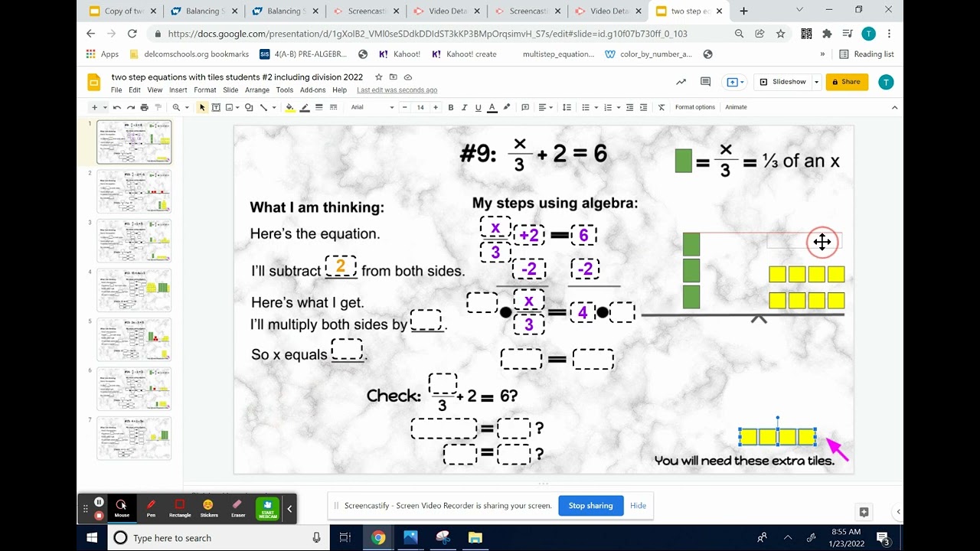Screen dimensions: 980x551
Task: Click the Decrease indent icon
Action: (629, 107)
